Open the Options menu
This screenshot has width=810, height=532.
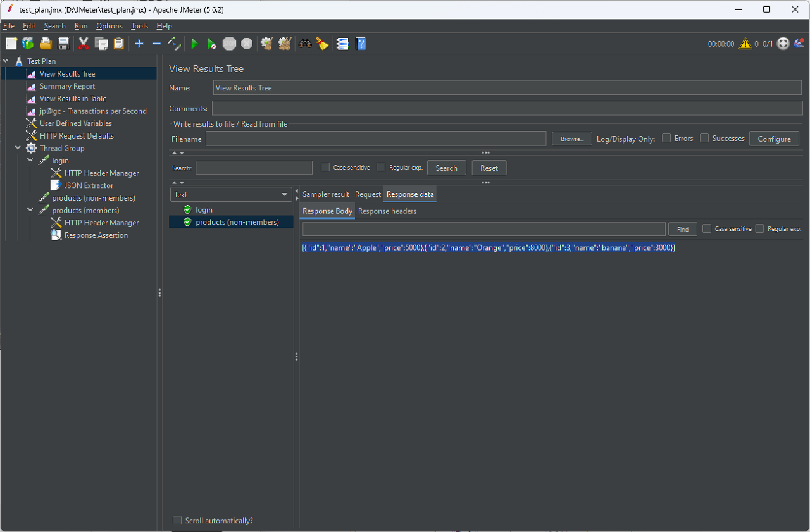tap(109, 26)
